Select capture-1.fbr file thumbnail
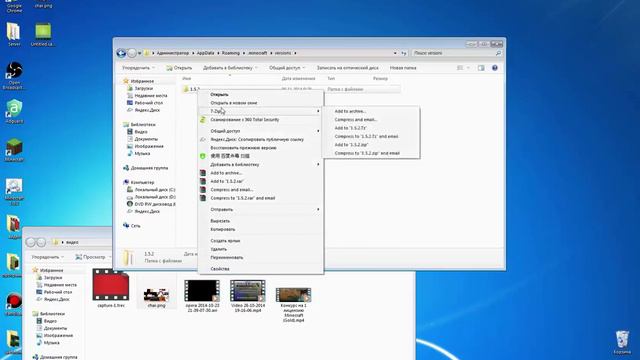This screenshot has height=360, width=640. click(111, 285)
